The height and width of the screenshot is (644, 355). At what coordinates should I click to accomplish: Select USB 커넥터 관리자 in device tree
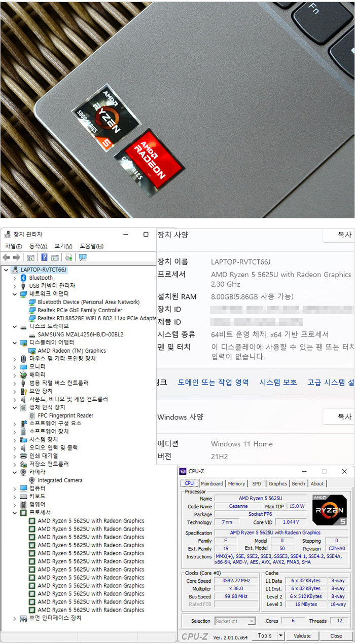pos(52,286)
